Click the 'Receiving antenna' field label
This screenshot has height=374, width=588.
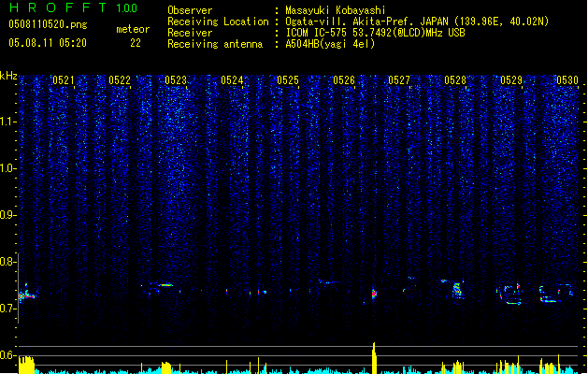pyautogui.click(x=215, y=44)
